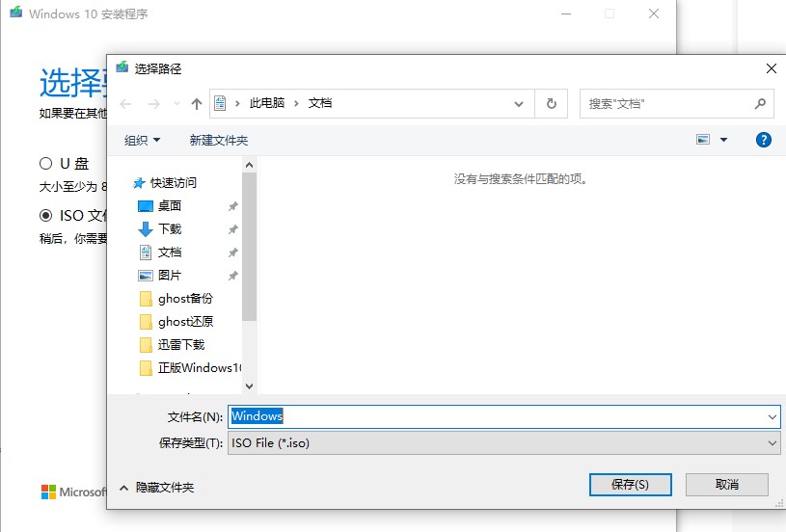
Task: Change view with the view icon
Action: 703,140
